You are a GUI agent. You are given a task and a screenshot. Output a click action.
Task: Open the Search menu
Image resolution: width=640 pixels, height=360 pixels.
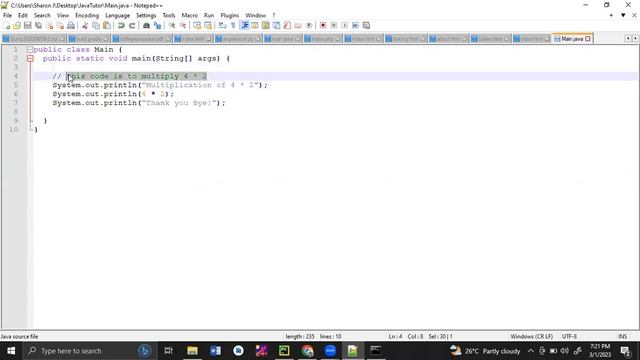point(42,15)
